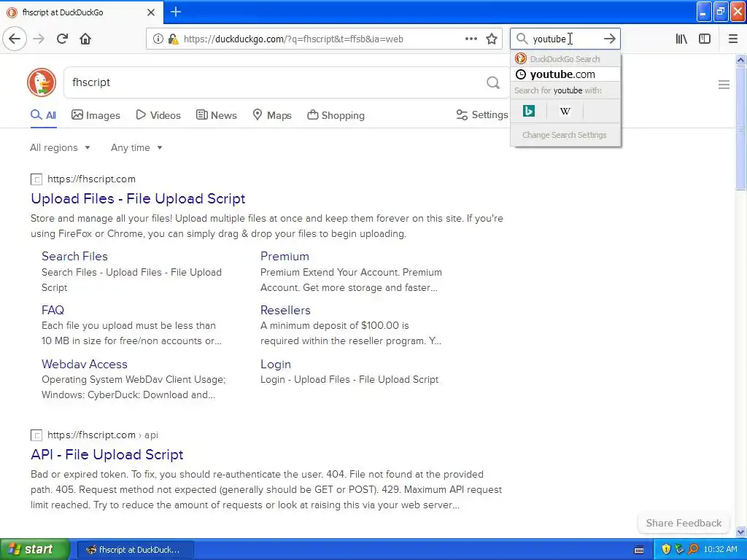Search youtube with Bing engine

(x=529, y=111)
